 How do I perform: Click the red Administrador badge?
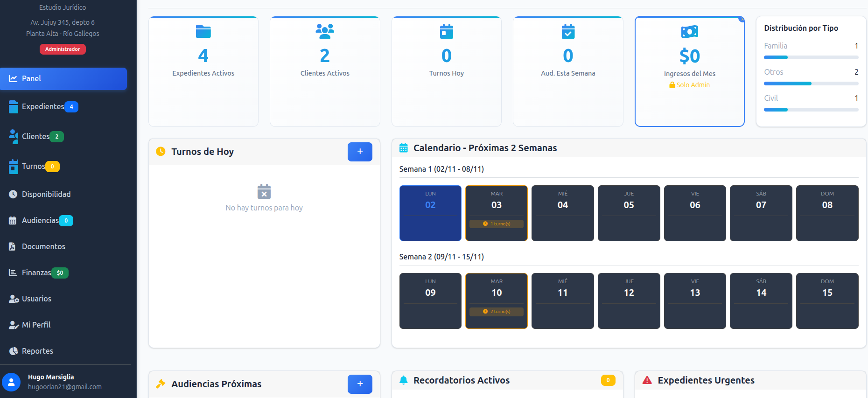pos(63,49)
